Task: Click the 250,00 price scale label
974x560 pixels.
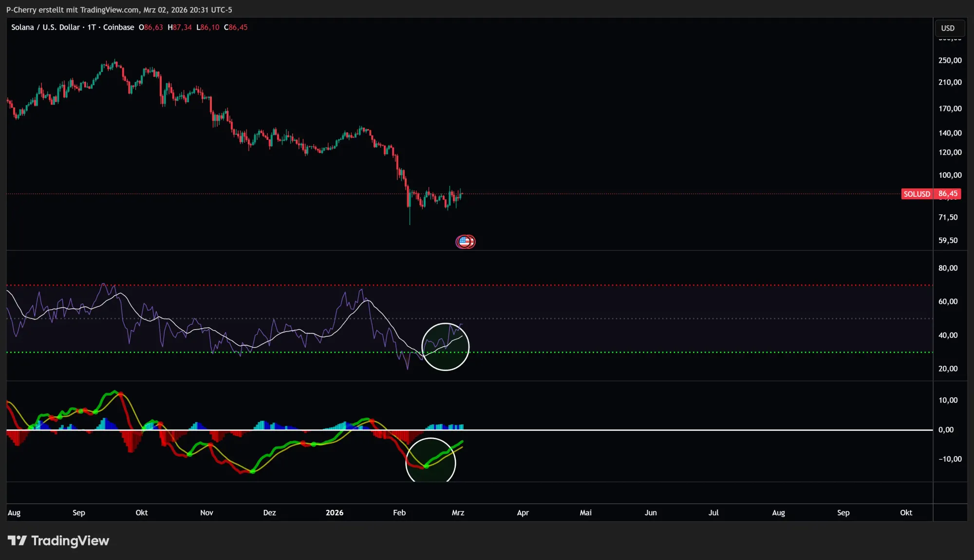Action: coord(950,60)
